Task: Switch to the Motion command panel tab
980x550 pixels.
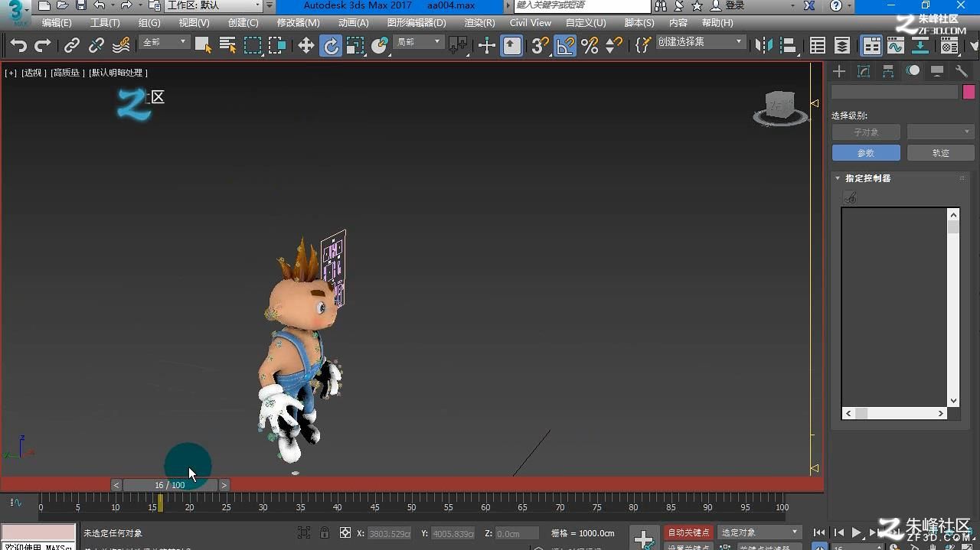Action: point(913,71)
